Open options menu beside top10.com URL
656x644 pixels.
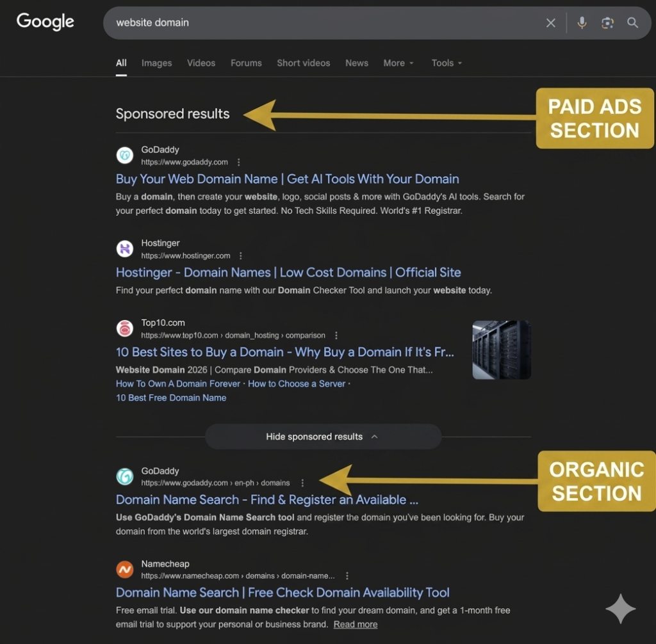[x=336, y=335]
